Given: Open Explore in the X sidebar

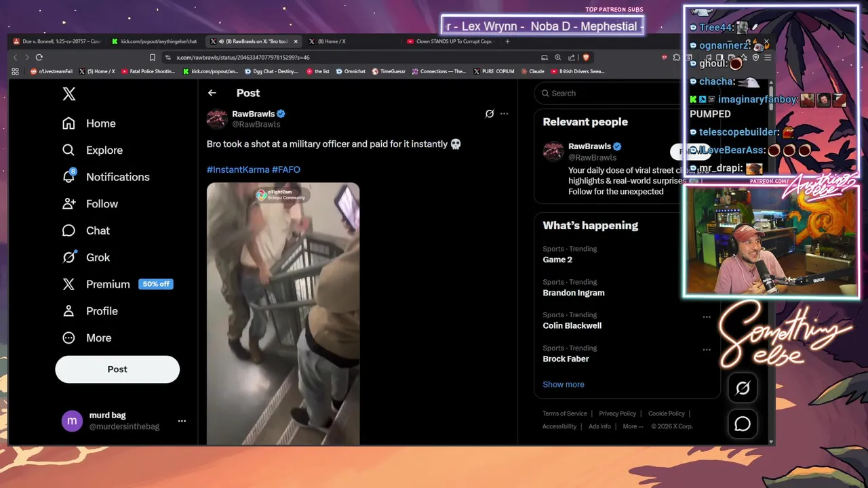Looking at the screenshot, I should 93,150.
